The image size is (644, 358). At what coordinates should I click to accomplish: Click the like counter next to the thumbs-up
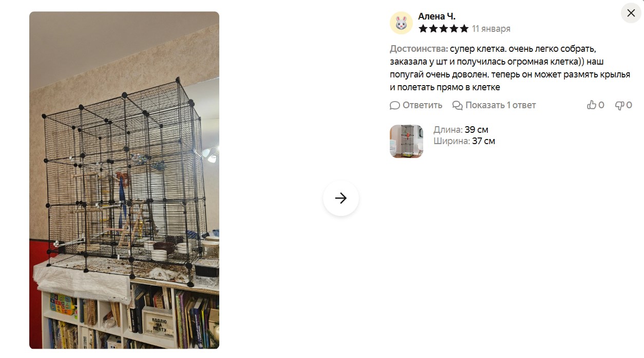pyautogui.click(x=601, y=105)
